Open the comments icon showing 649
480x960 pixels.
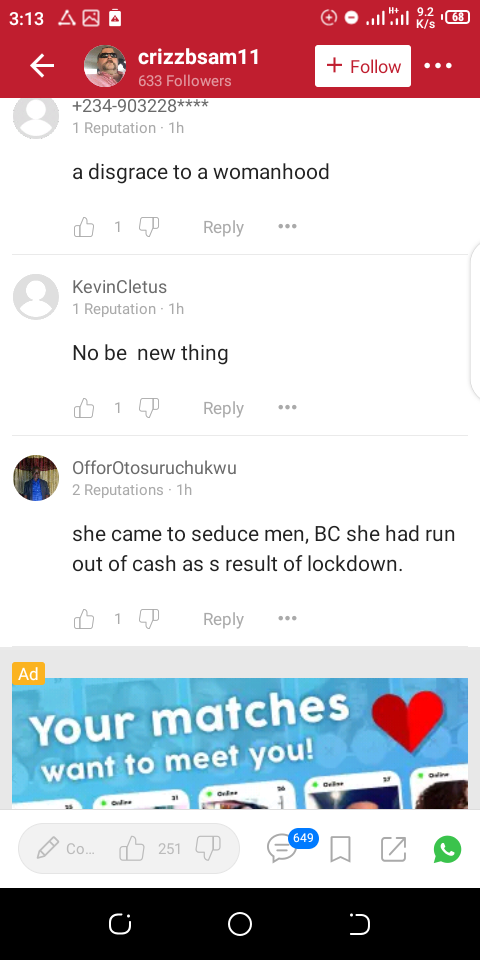283,849
